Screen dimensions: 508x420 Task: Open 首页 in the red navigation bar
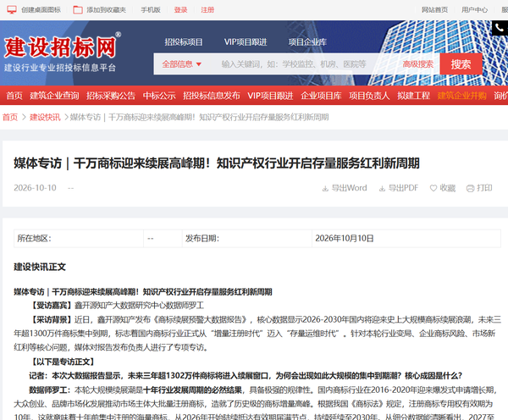point(14,96)
